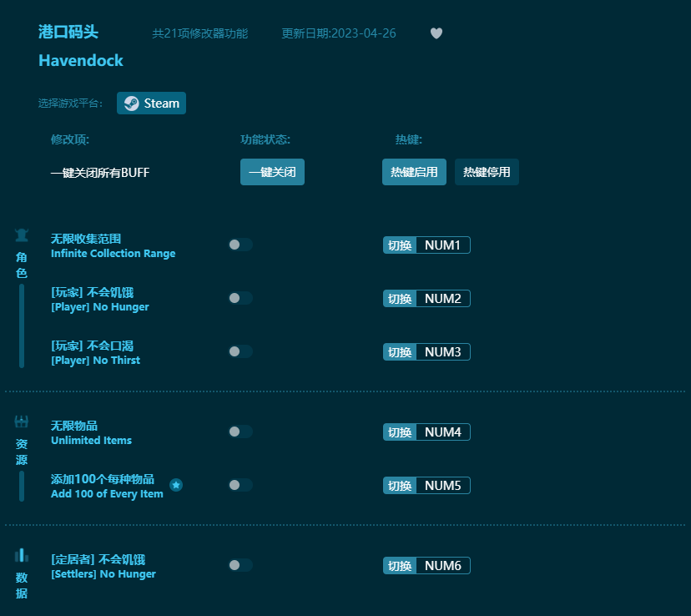Click the data section bar chart icon
This screenshot has height=616, width=691.
click(x=22, y=555)
